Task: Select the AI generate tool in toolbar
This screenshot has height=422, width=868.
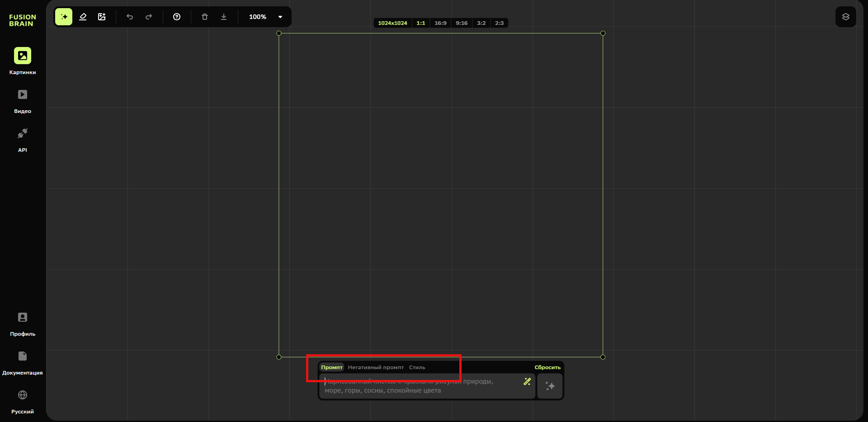Action: (x=64, y=17)
